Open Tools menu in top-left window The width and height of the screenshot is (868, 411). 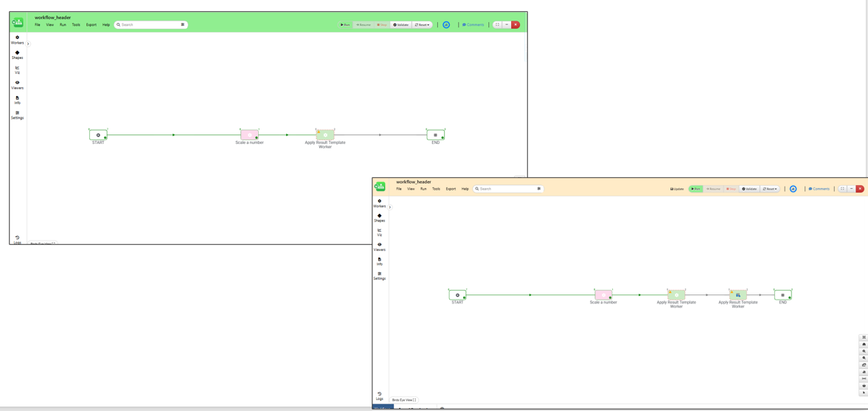[x=76, y=25]
